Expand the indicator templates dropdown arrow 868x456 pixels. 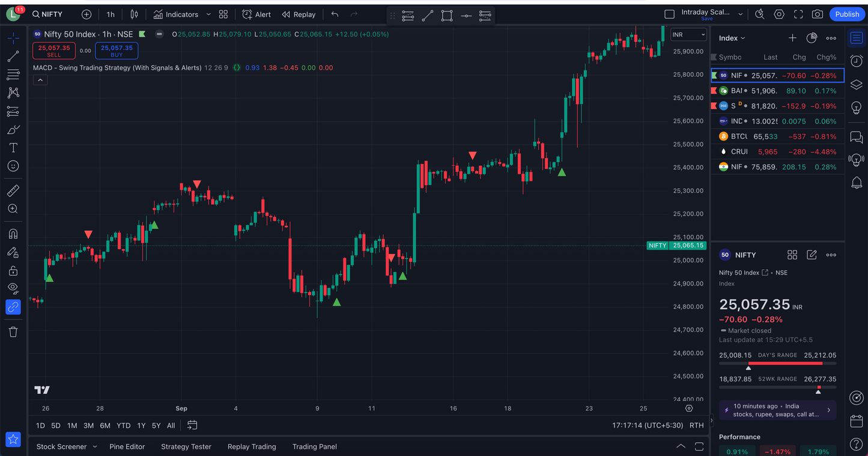point(208,14)
